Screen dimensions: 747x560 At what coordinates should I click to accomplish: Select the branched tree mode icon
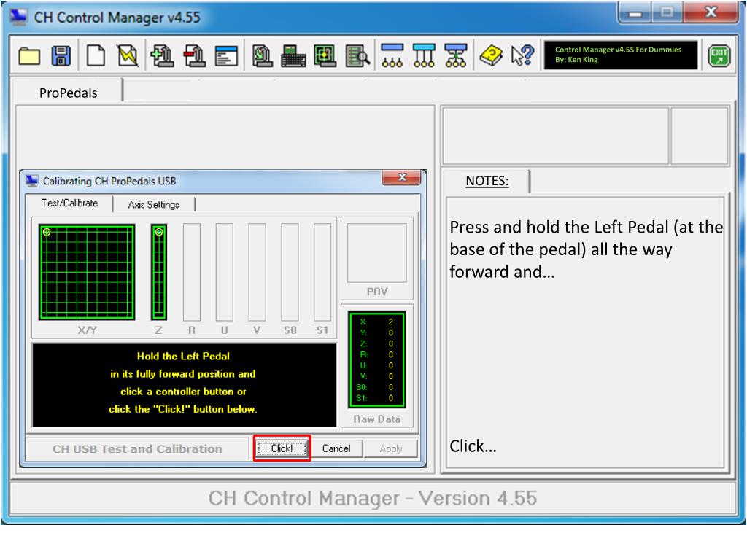click(x=455, y=55)
